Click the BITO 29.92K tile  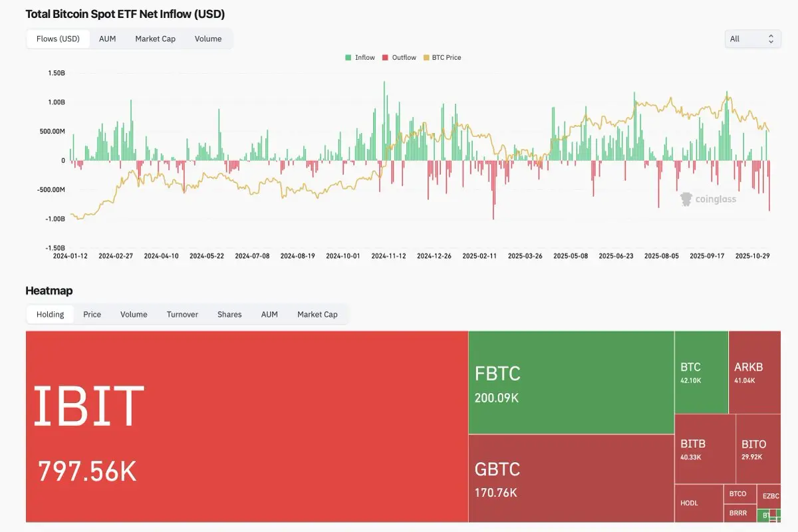click(759, 449)
